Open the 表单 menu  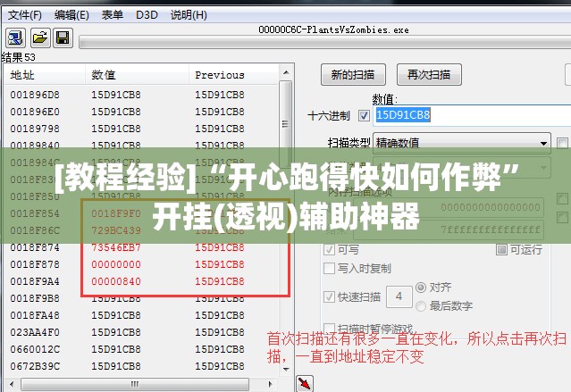tap(113, 15)
